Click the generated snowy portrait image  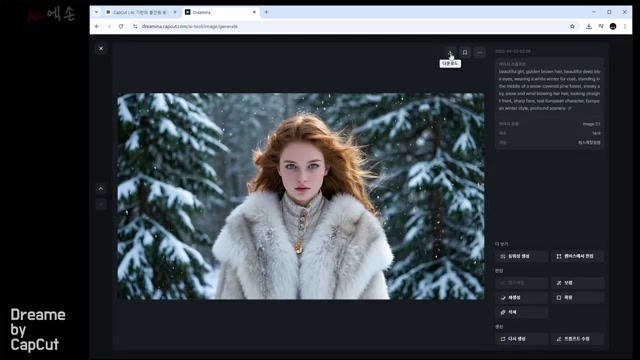(301, 196)
